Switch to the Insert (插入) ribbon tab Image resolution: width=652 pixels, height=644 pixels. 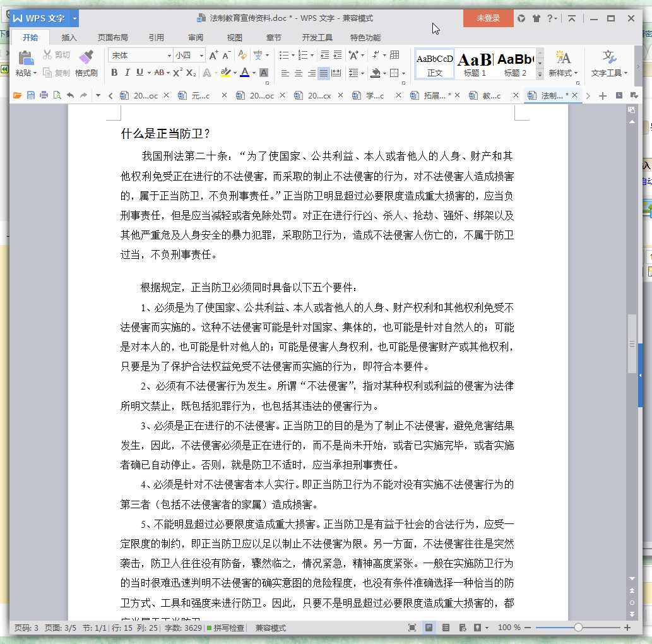click(x=69, y=37)
